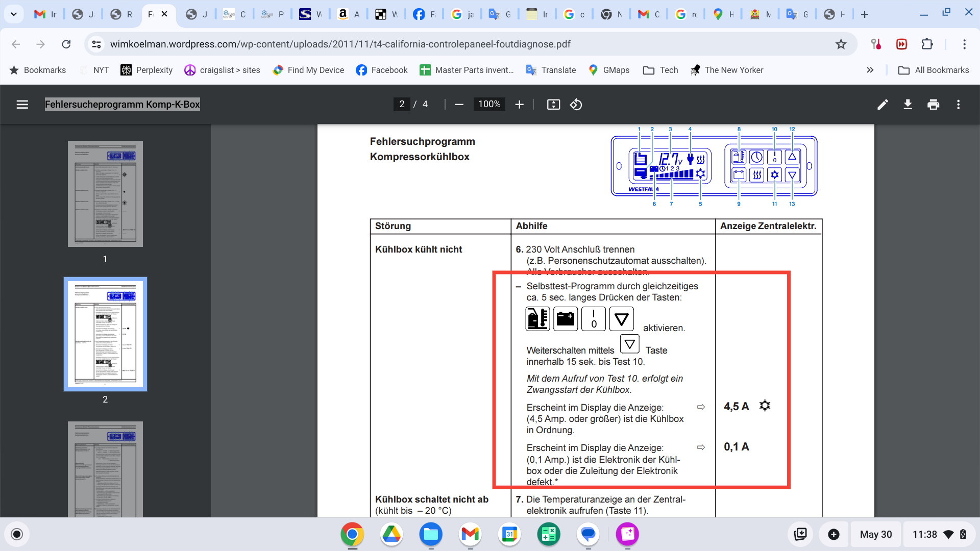Launch Google Drive from the shelf
Screen dimensions: 980x551
391,534
